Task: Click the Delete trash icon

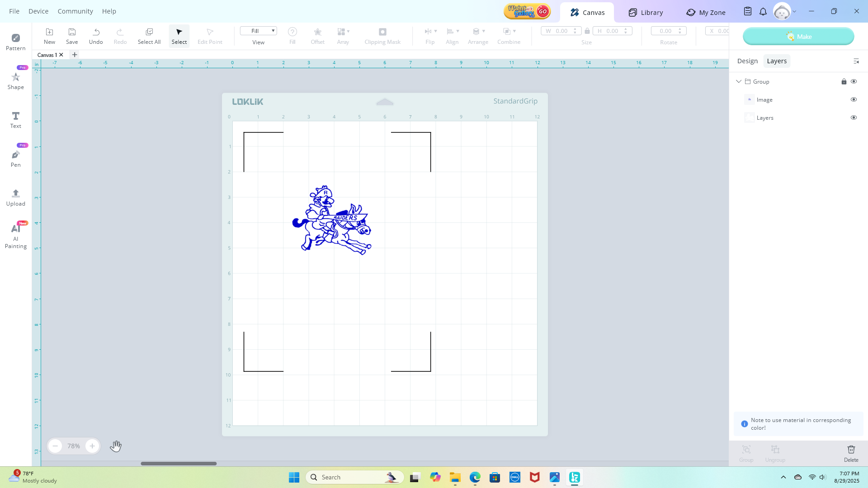Action: click(x=851, y=453)
